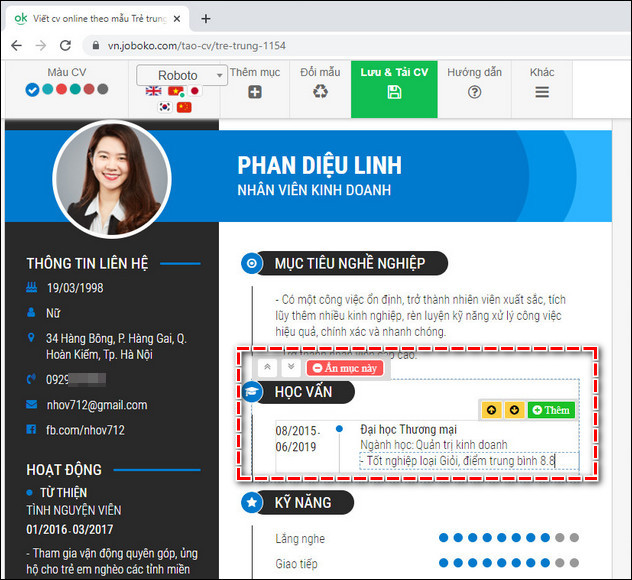This screenshot has height=580, width=632.
Task: Choose the first red CV color swatch
Action: coord(61,89)
